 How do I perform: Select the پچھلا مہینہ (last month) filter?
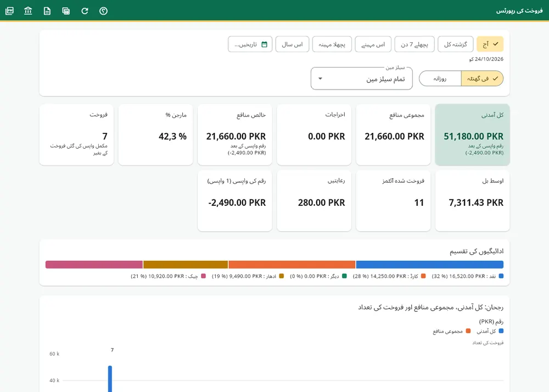tap(332, 44)
